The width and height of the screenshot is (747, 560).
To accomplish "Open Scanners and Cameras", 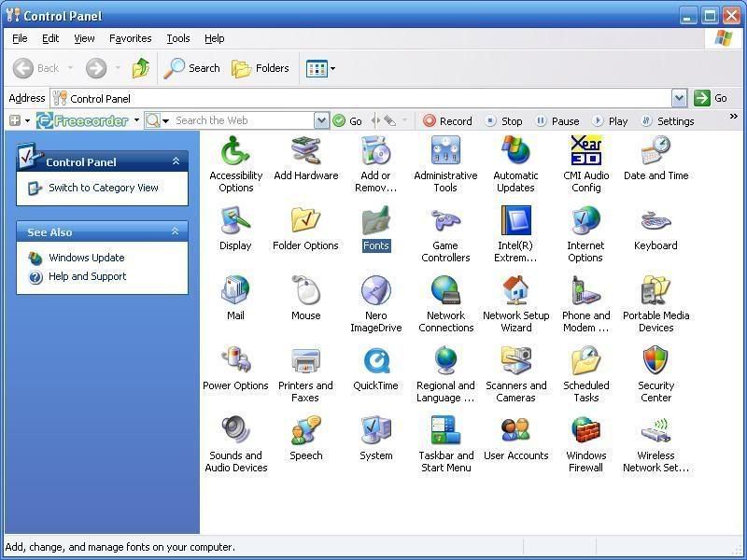I will (516, 374).
